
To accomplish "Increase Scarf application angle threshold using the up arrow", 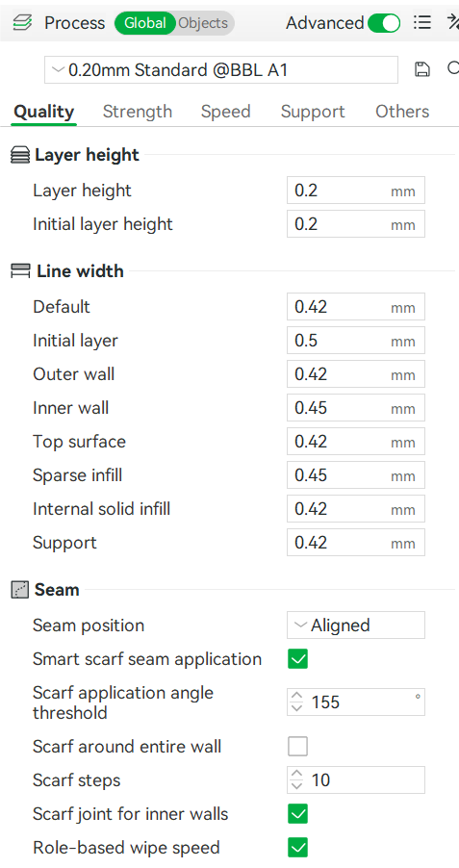I will (297, 696).
